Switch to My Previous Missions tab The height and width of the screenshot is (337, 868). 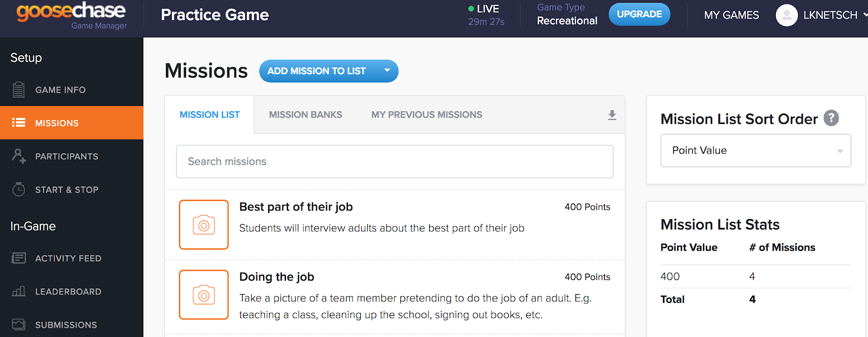[x=426, y=115]
